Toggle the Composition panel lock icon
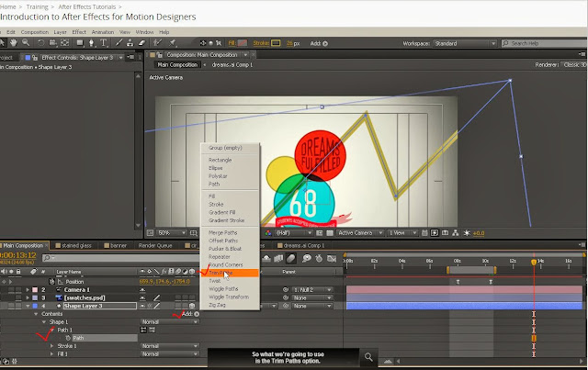 pos(159,55)
